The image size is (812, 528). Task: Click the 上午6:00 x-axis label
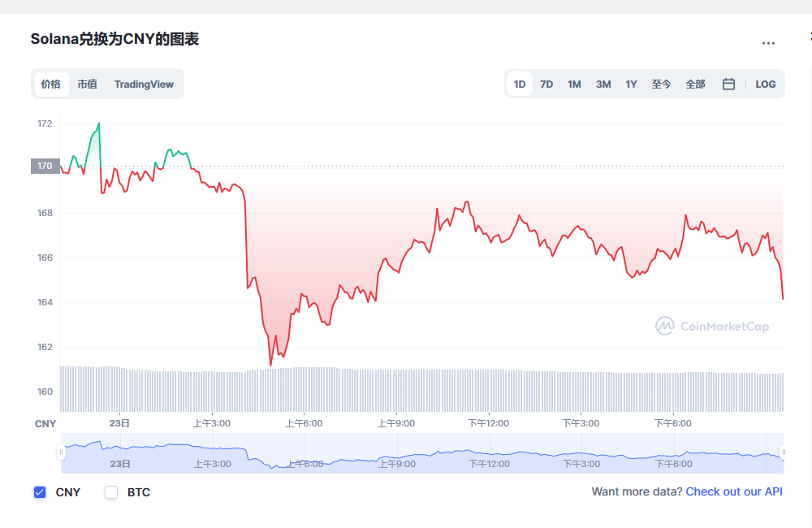[304, 423]
